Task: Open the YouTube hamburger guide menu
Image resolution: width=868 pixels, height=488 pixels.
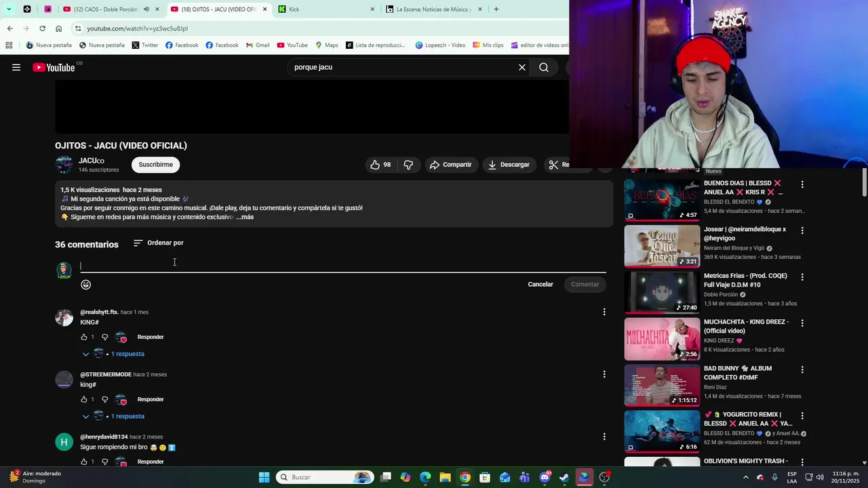Action: pos(16,67)
